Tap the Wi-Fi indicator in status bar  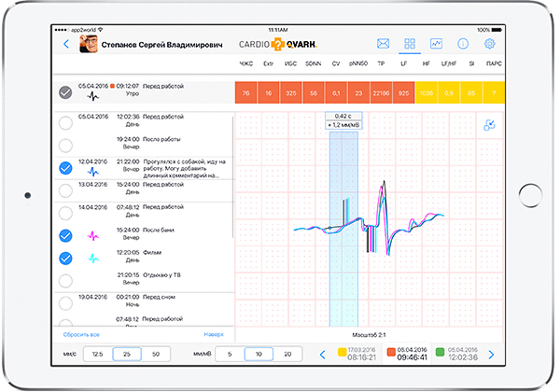tap(101, 30)
